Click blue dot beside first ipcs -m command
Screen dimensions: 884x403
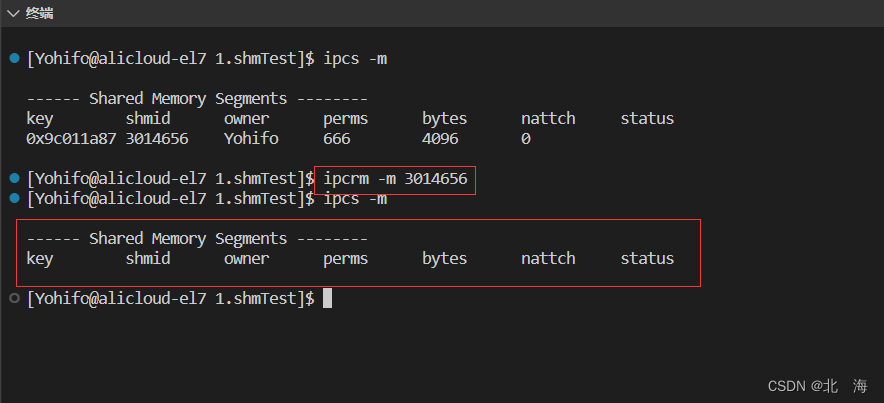click(x=15, y=58)
